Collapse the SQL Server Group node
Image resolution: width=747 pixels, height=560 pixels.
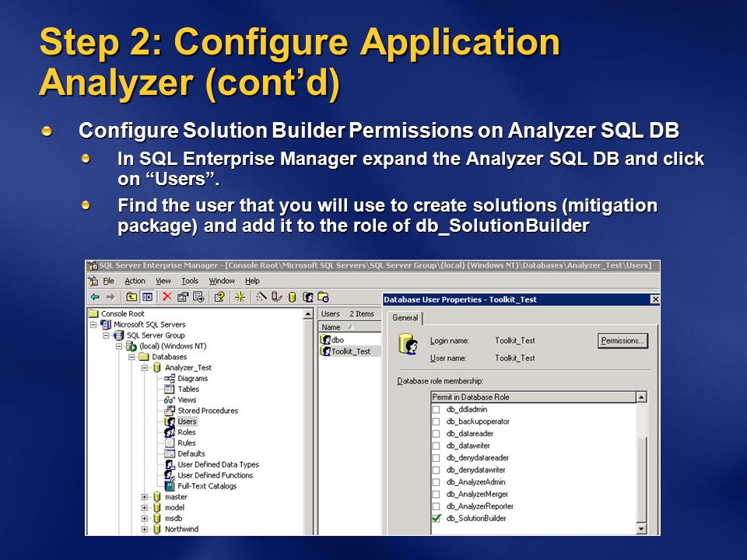(107, 335)
